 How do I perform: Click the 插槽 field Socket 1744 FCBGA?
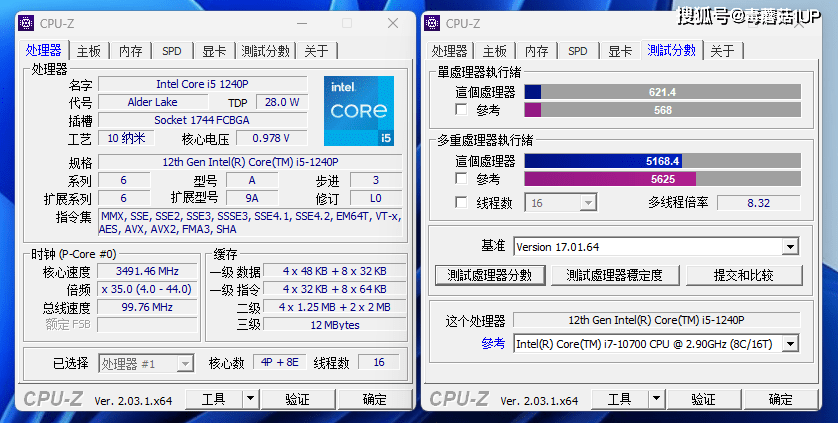(203, 120)
